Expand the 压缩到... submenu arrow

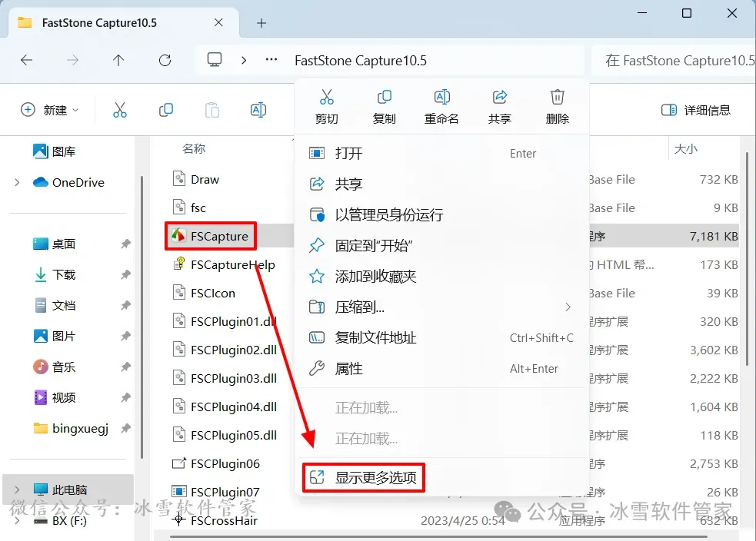[x=568, y=307]
